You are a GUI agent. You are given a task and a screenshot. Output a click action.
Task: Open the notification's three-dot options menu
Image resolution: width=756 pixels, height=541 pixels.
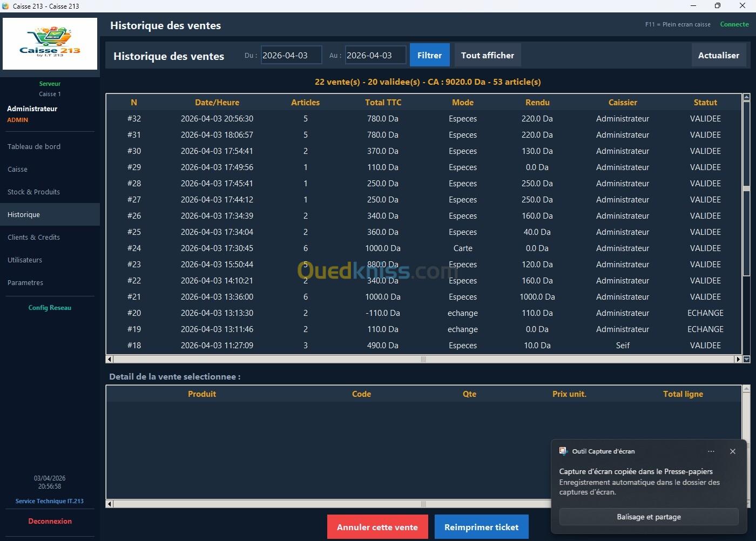711,451
